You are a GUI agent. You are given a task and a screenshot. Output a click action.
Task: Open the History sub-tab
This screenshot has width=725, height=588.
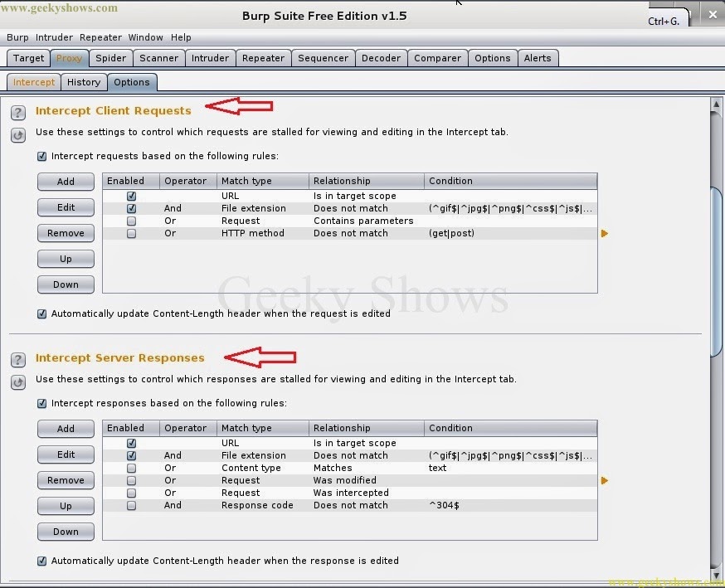pyautogui.click(x=84, y=82)
